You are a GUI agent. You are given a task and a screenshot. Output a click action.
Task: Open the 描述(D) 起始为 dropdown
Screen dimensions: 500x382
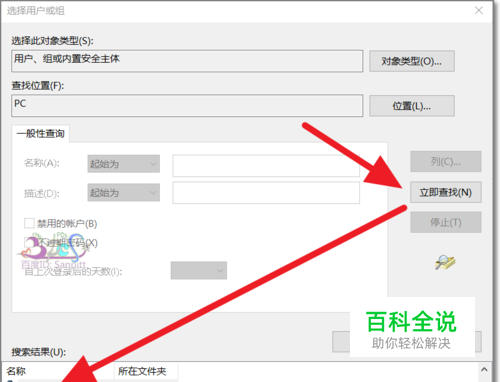pyautogui.click(x=124, y=192)
